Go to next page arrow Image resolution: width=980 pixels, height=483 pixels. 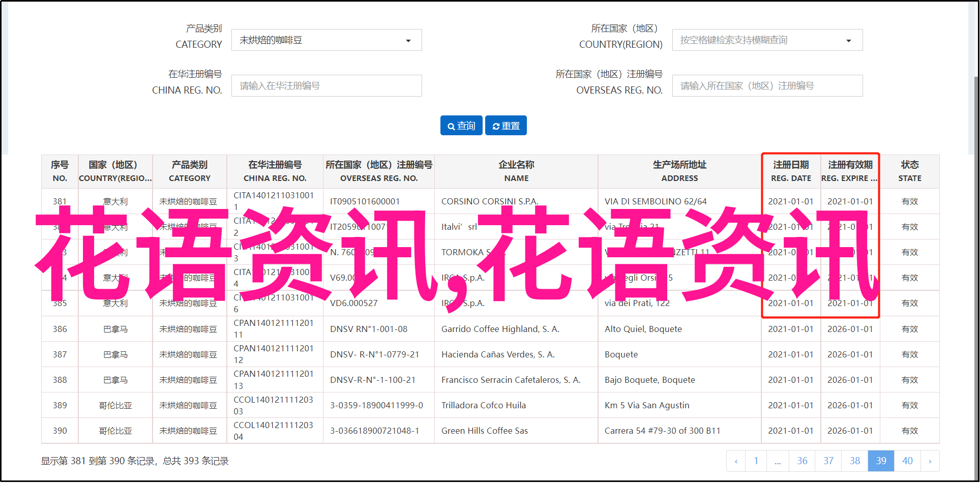(930, 461)
